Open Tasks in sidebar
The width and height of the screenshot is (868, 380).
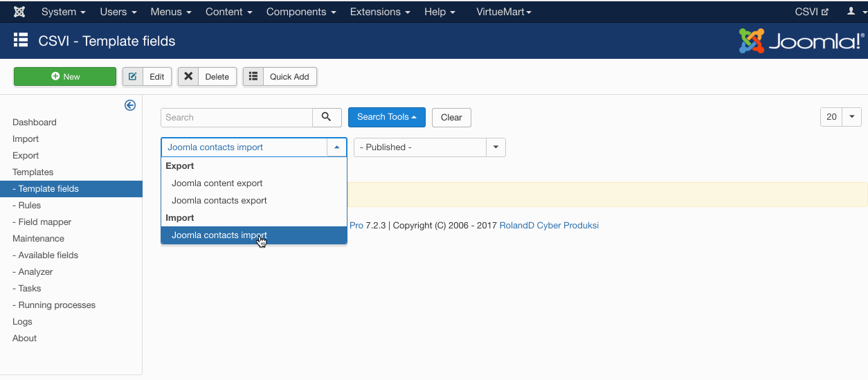(x=26, y=289)
